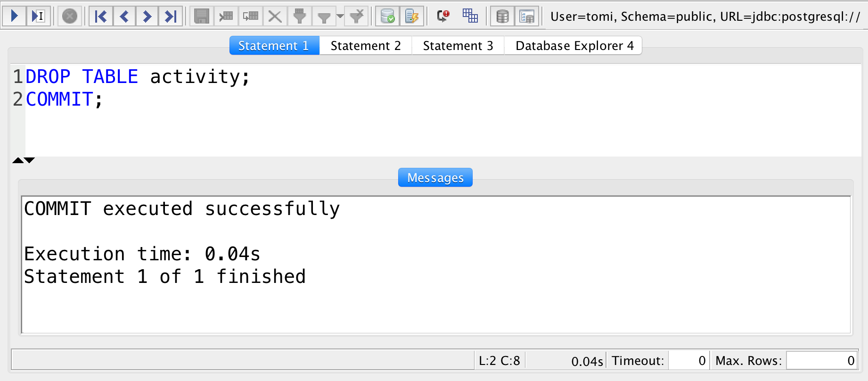Stop the running statement
The height and width of the screenshot is (381, 868).
(69, 16)
